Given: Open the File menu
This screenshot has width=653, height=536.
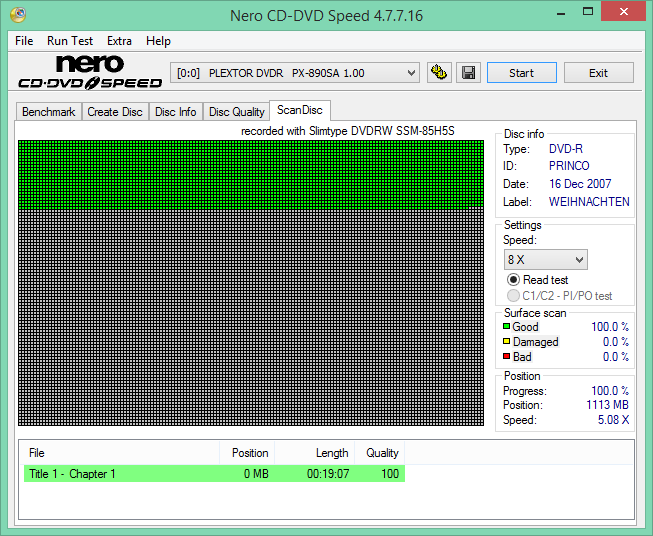Looking at the screenshot, I should (24, 41).
